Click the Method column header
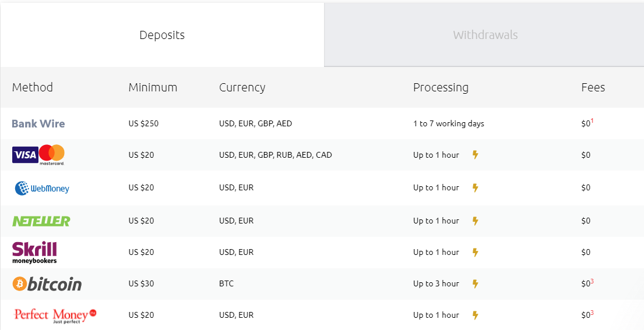 (x=33, y=87)
